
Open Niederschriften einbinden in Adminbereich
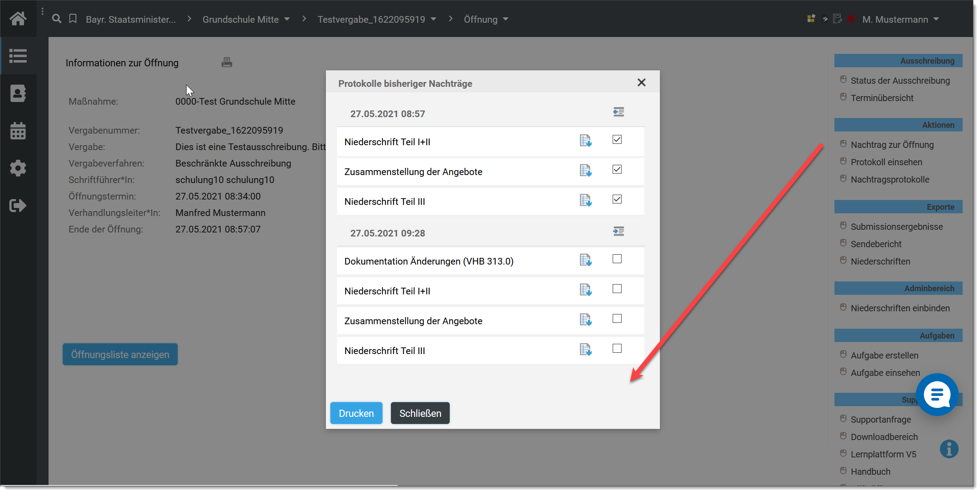(900, 308)
